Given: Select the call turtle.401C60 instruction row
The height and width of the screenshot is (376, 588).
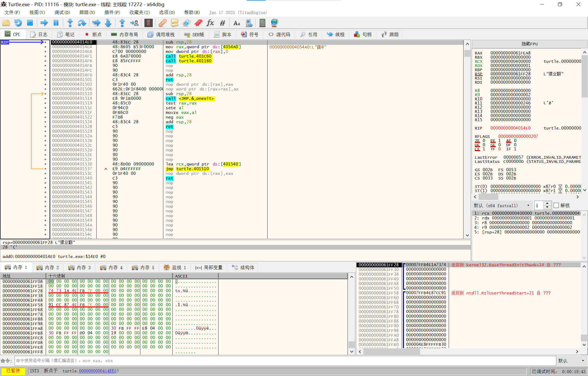Looking at the screenshot, I should point(257,56).
